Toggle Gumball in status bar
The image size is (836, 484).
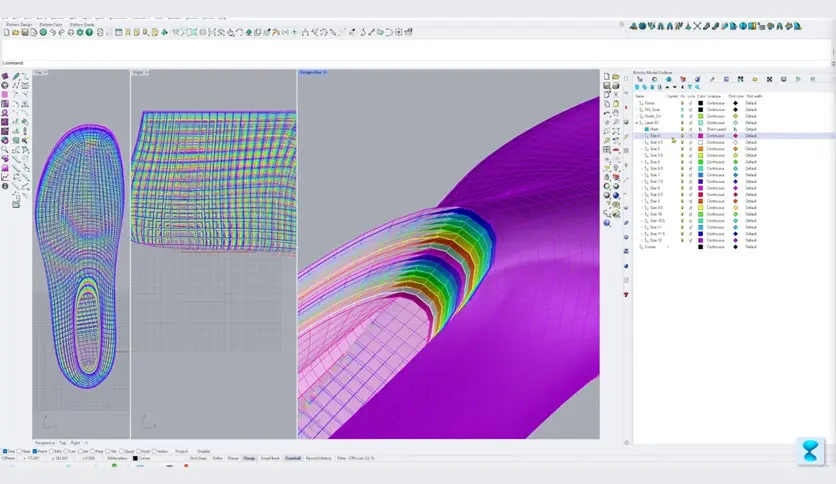(293, 458)
